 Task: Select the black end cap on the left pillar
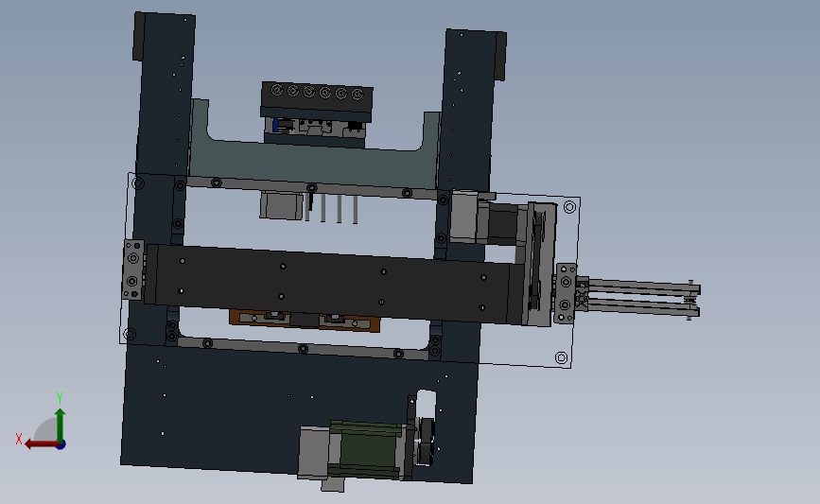pyautogui.click(x=139, y=37)
